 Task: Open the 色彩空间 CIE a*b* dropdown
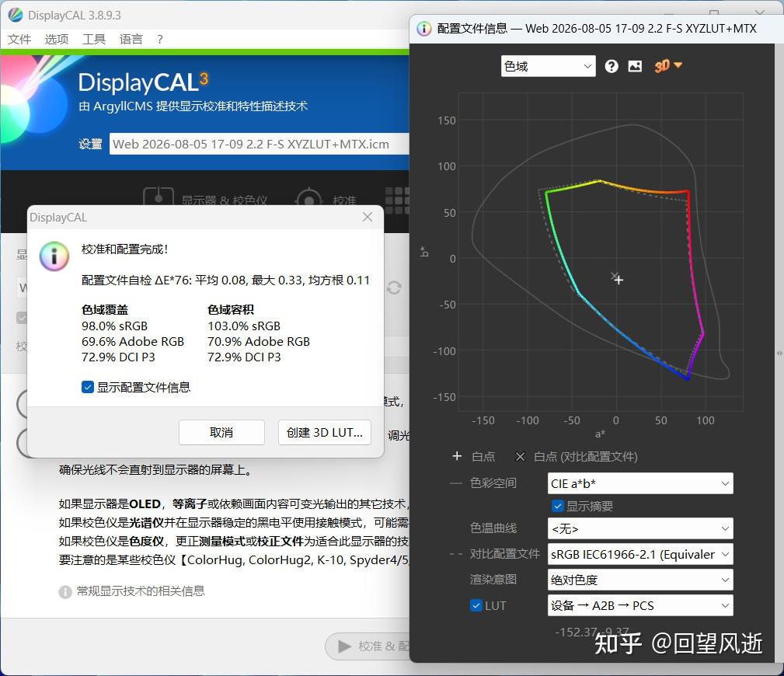click(x=640, y=483)
